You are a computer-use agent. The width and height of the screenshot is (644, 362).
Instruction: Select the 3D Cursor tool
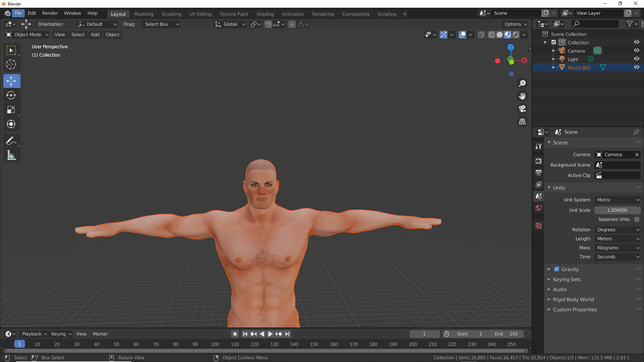[x=11, y=64]
